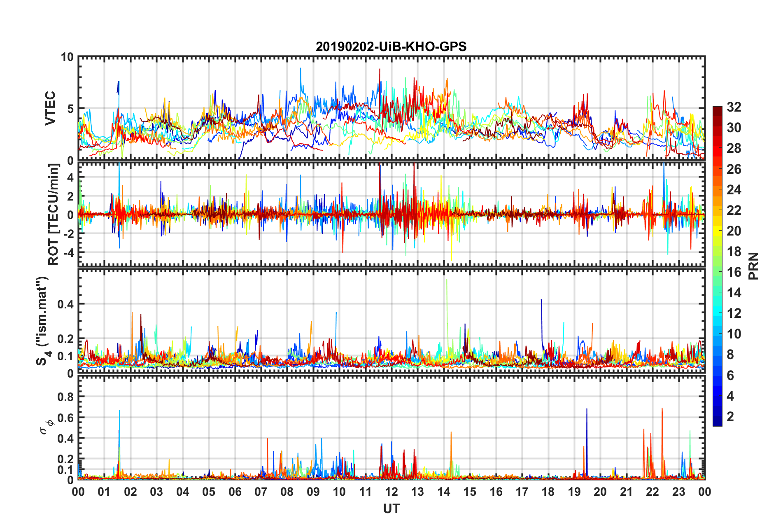
Task: Click the PRN colorbar label
Action: point(753,266)
